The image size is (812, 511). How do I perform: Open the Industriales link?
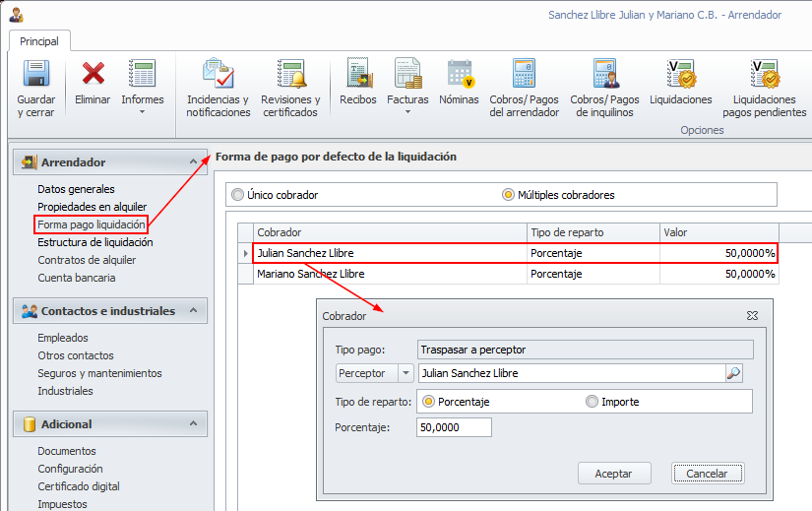pos(65,391)
